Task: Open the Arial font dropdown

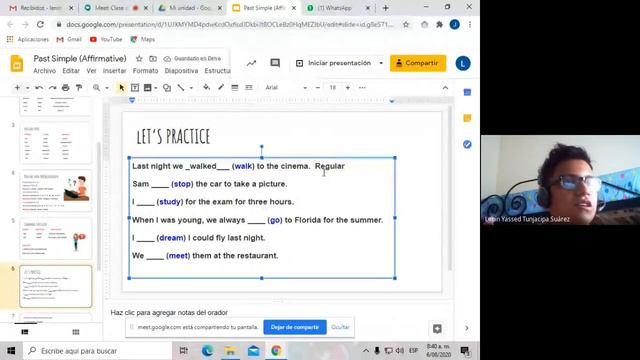Action: (286, 87)
